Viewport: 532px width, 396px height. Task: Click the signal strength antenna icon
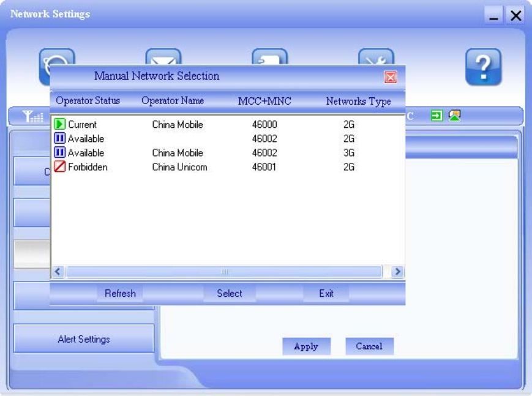pos(33,116)
